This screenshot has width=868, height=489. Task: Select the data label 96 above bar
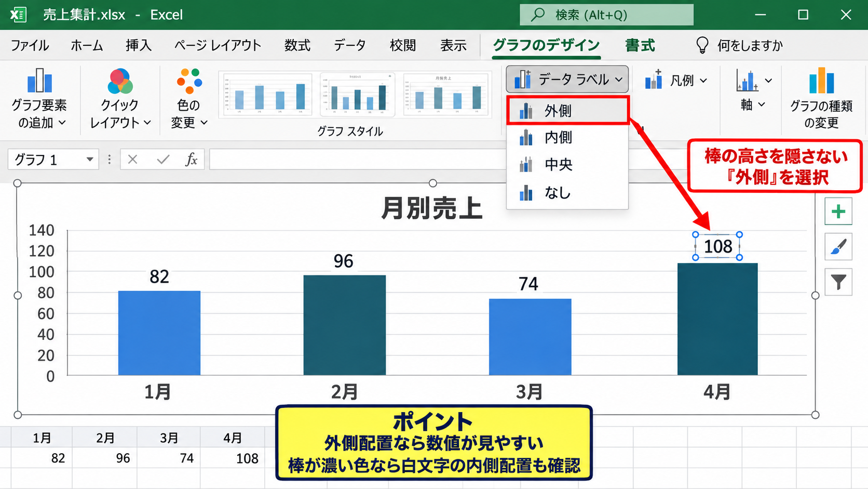(x=344, y=261)
